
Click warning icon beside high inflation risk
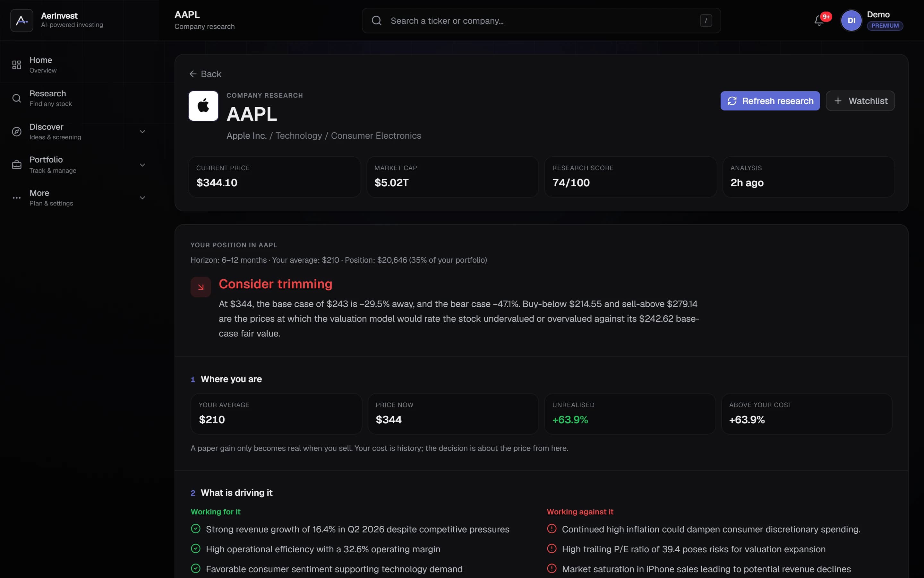[552, 529]
